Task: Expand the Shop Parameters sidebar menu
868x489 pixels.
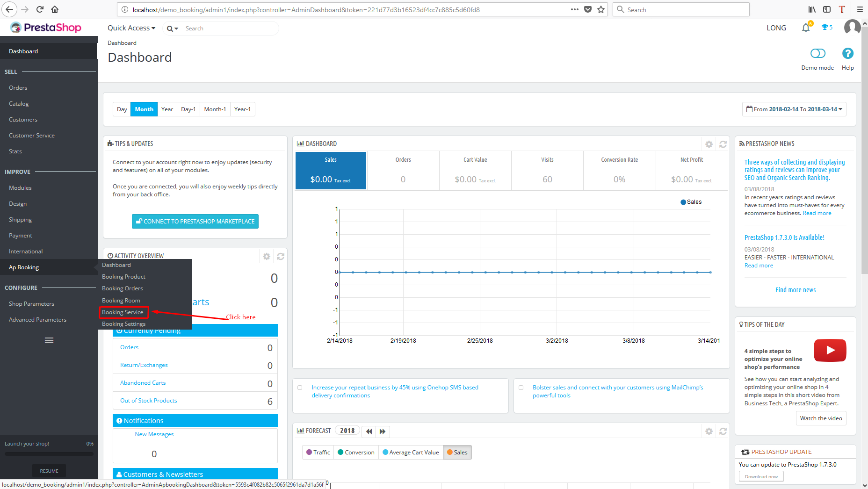Action: pos(31,304)
